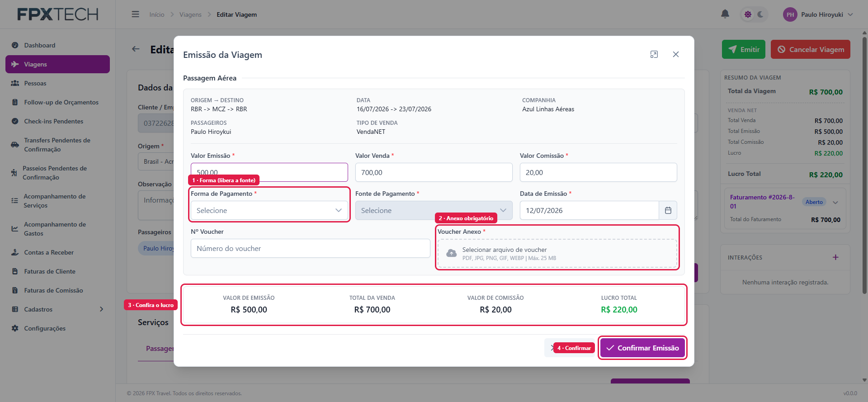This screenshot has height=402, width=868.
Task: Select Viagens sidebar item
Action: pos(57,64)
